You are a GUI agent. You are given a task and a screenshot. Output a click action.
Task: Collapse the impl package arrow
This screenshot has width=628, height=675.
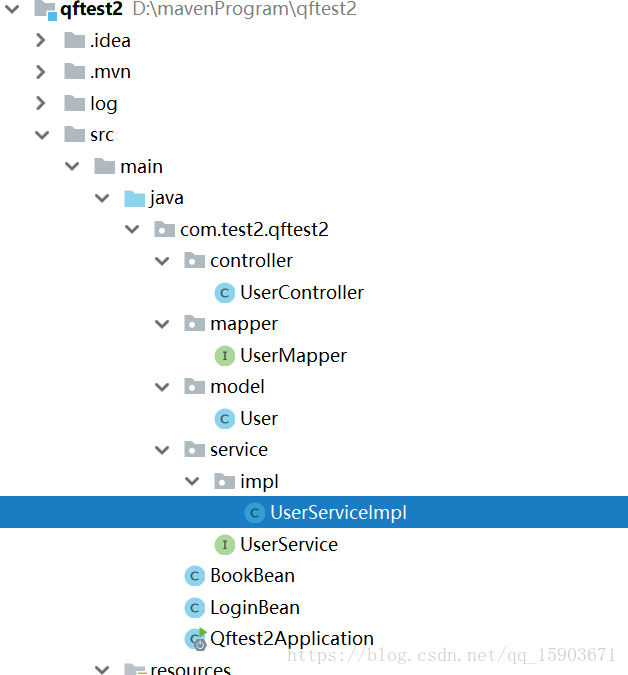click(192, 481)
